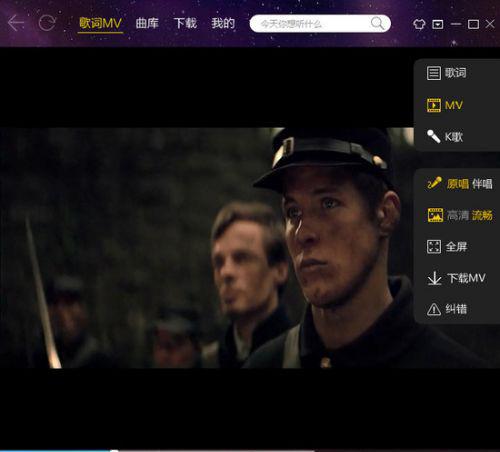Click the picture quality icon beside 高清

coord(435,215)
